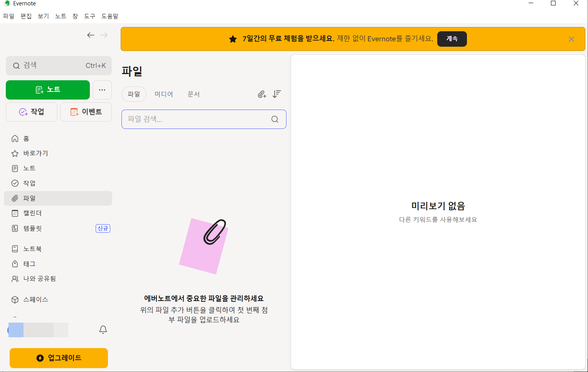Open the 창 menu
The height and width of the screenshot is (372, 588).
[75, 16]
